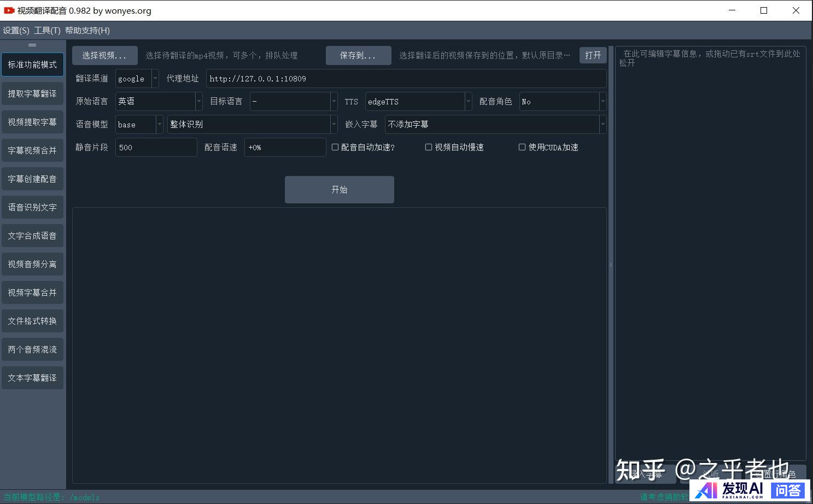Viewport: 813px width, 504px height.
Task: Click the vertical splitter handle beside subtitle panel
Action: 611,265
